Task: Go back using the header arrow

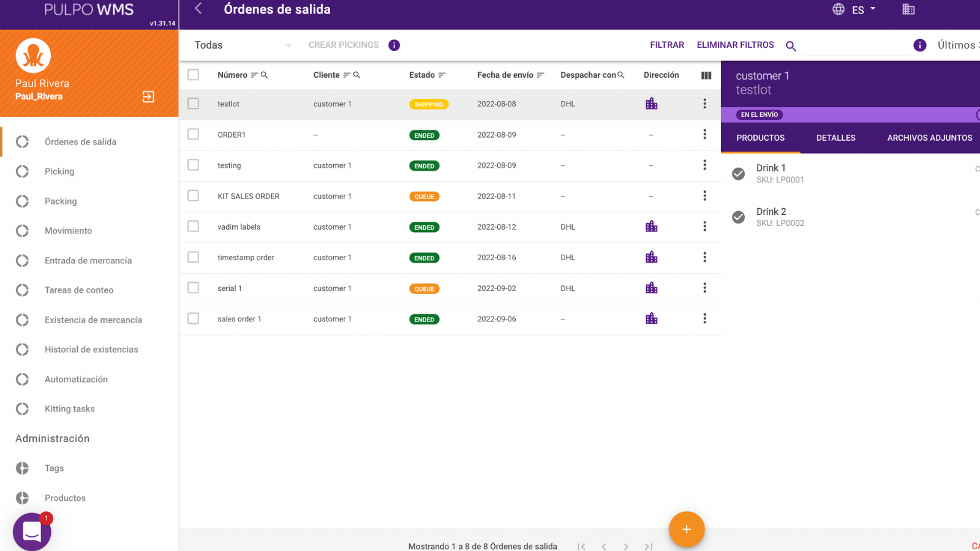Action: [198, 9]
